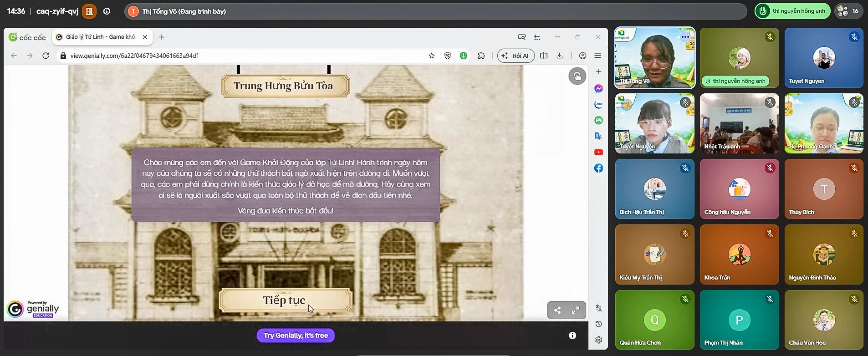Image resolution: width=868 pixels, height=356 pixels.
Task: Open the Cốc Cốc main menu
Action: pos(598,56)
